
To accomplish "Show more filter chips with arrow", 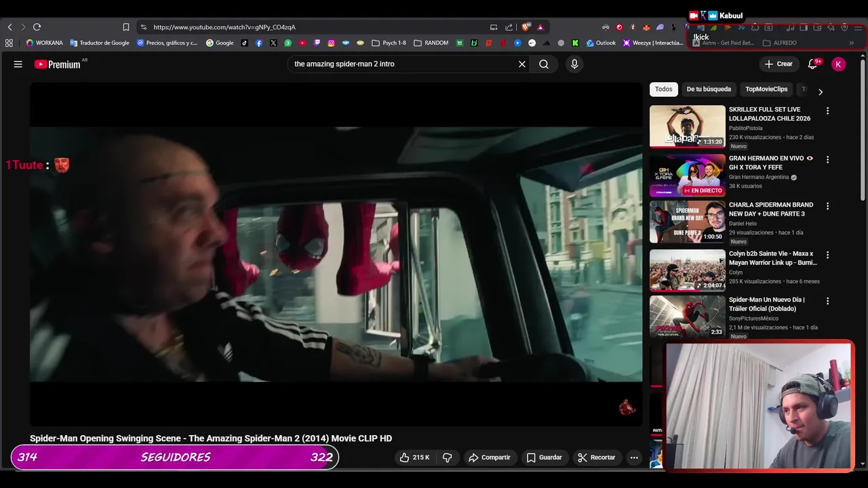I will [820, 91].
